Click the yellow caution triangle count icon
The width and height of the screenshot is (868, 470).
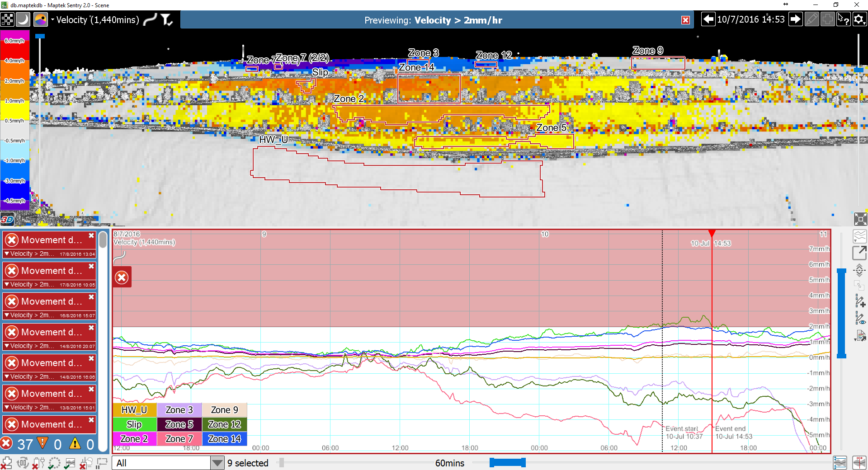(75, 444)
